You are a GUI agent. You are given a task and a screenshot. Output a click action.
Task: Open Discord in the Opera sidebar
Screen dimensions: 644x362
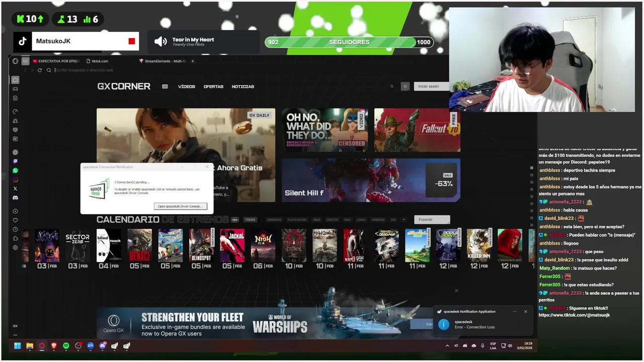coord(16,198)
